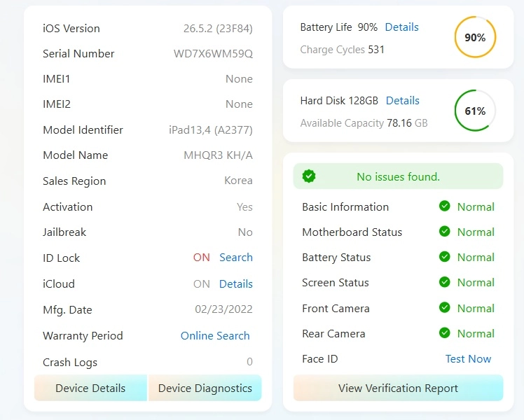This screenshot has height=420, width=524.
Task: Click IMEI1 None value
Action: (239, 79)
